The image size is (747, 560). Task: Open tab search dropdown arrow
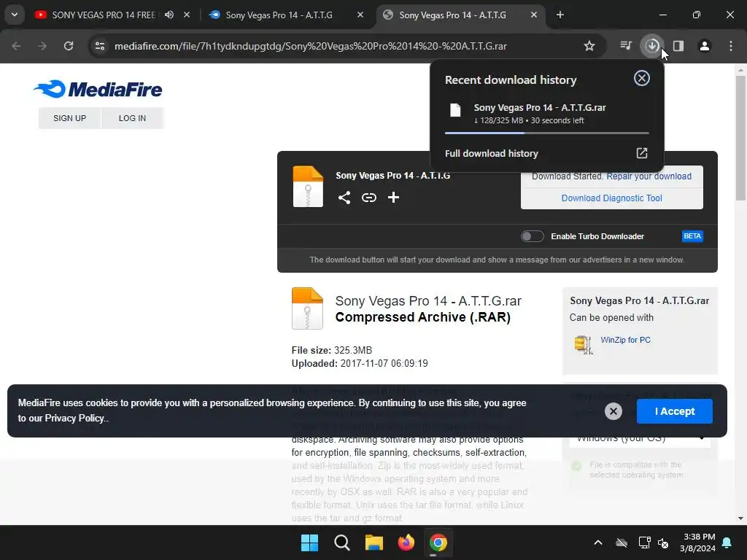[15, 15]
